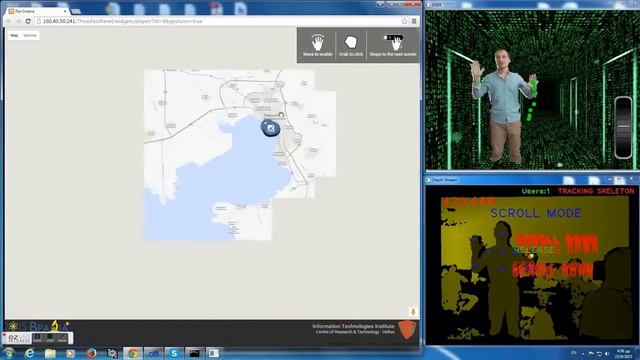The height and width of the screenshot is (360, 640).
Task: Open the last taskbar window icon
Action: (x=214, y=353)
